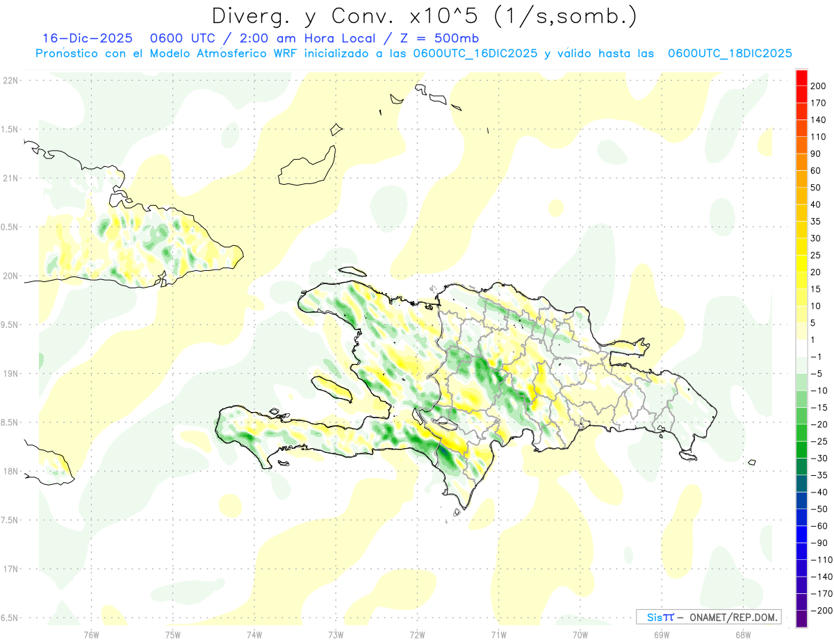Click the red swatch above the 200 label
The image size is (834, 644).
[x=801, y=78]
